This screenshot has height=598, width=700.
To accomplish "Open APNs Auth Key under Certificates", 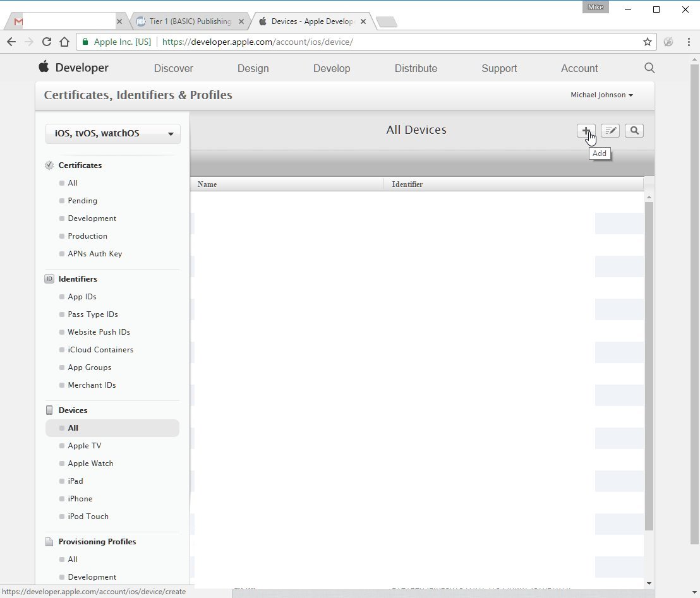I will [x=95, y=254].
